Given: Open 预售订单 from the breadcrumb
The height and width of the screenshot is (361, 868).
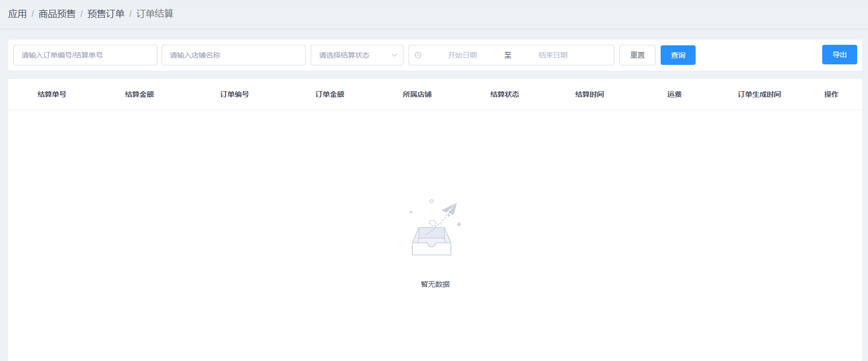Looking at the screenshot, I should [105, 14].
